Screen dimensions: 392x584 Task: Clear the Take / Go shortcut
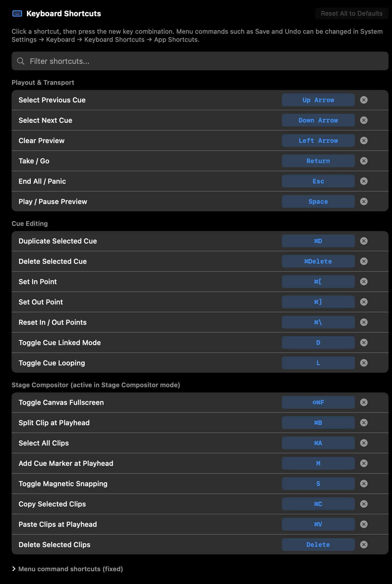pyautogui.click(x=364, y=161)
